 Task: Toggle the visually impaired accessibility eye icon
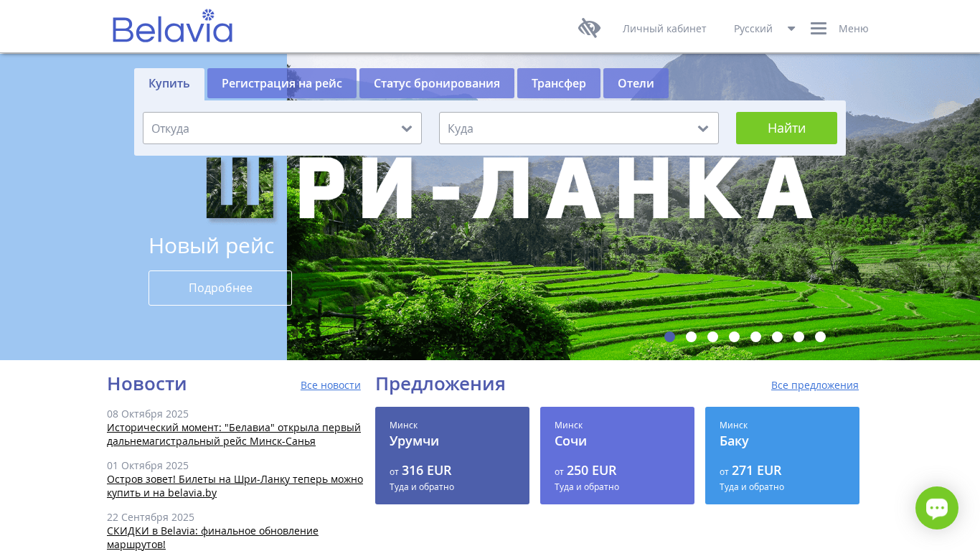589,28
